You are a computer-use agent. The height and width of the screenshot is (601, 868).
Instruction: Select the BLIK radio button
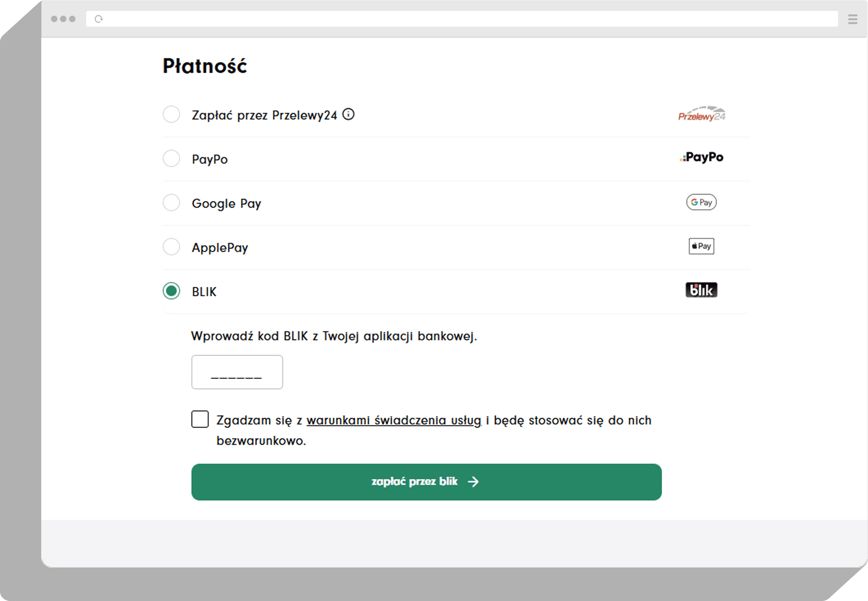point(171,291)
